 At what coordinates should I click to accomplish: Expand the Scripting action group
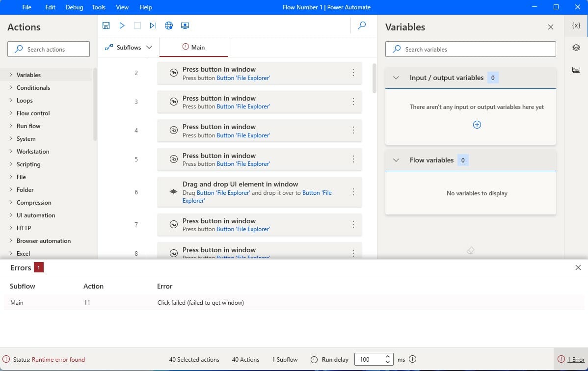click(x=10, y=164)
